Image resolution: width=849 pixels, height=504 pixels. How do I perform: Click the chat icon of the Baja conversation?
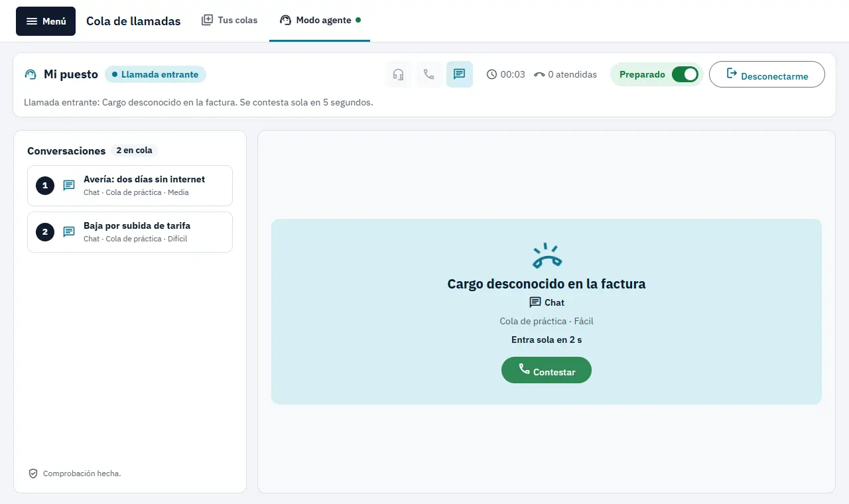click(69, 232)
